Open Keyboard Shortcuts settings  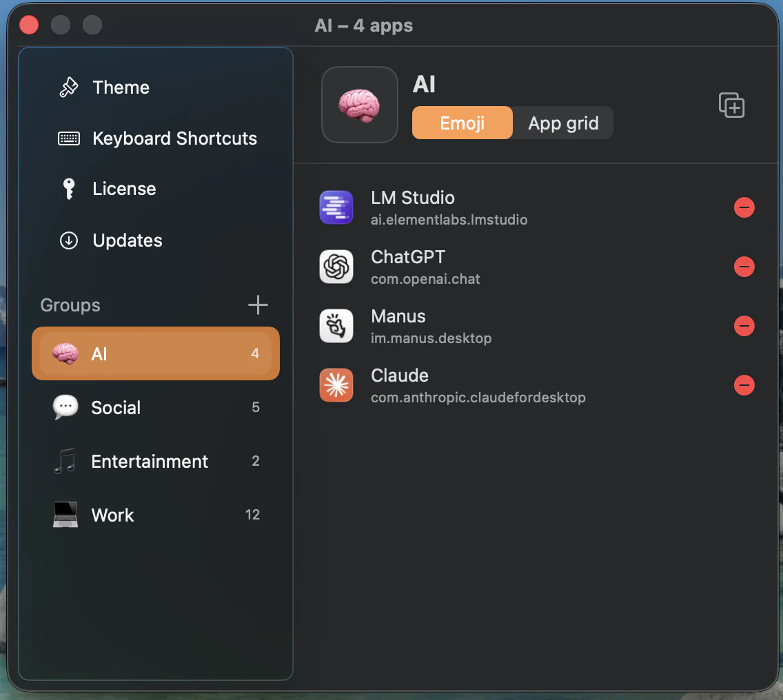[x=155, y=138]
